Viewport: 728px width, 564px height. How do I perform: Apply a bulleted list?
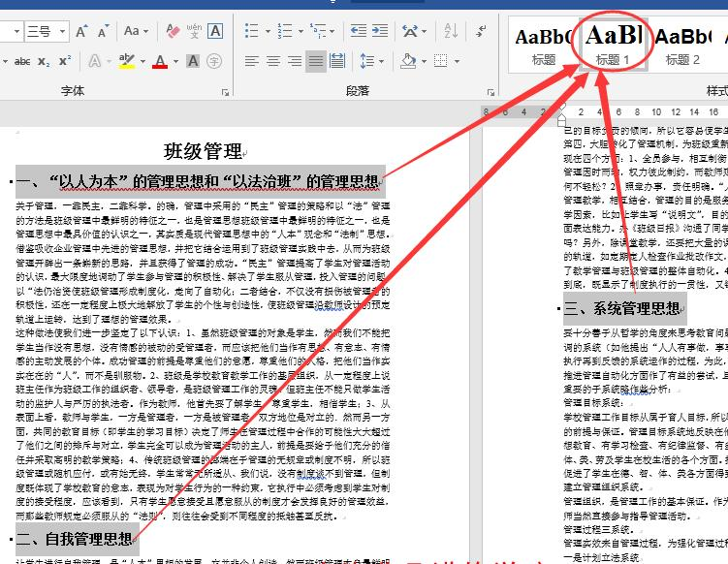point(252,31)
